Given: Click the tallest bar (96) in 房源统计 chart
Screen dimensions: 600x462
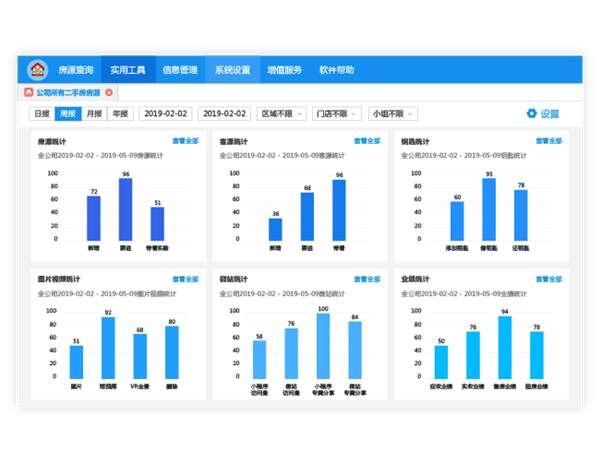Looking at the screenshot, I should (126, 209).
